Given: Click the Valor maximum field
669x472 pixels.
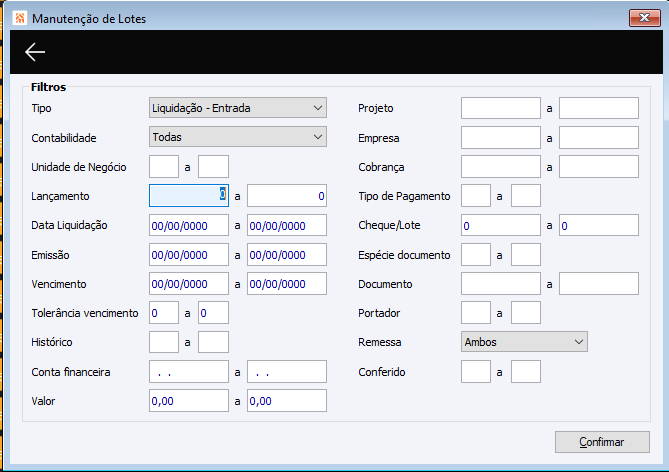Looking at the screenshot, I should coord(287,400).
